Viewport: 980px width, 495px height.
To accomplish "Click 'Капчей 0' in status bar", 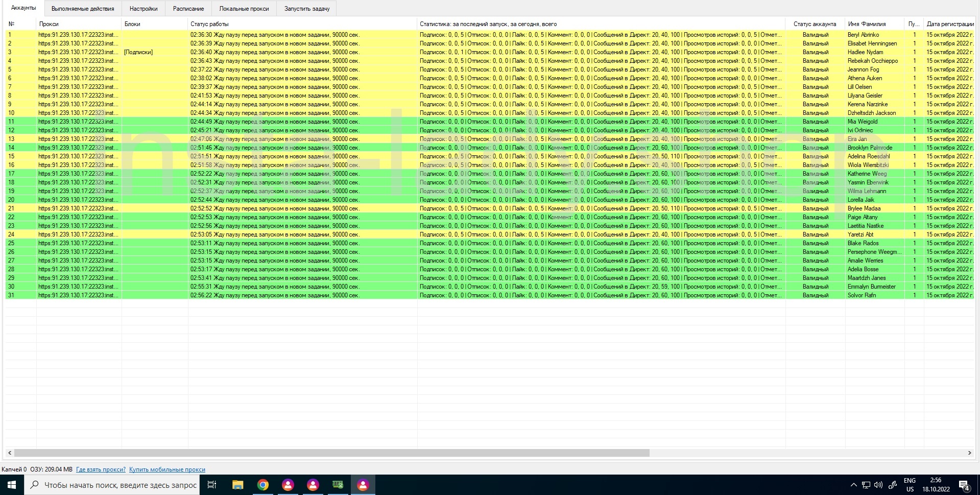I will [x=14, y=469].
